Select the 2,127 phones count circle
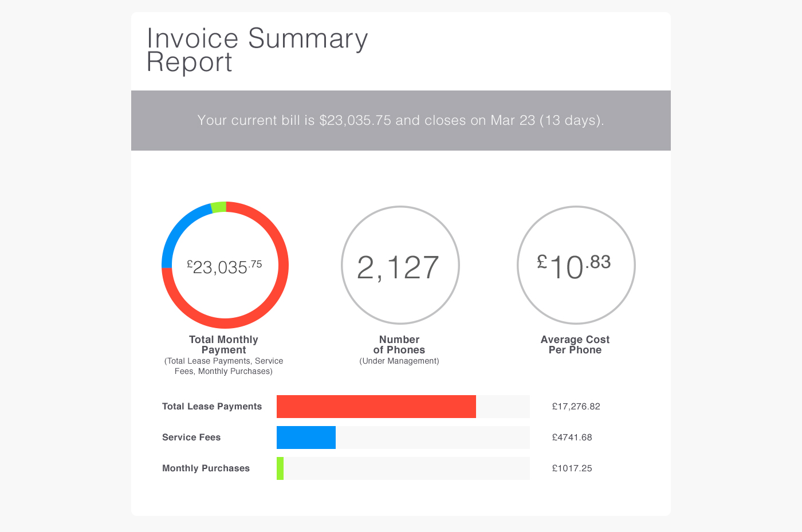The image size is (802, 532). pyautogui.click(x=400, y=266)
